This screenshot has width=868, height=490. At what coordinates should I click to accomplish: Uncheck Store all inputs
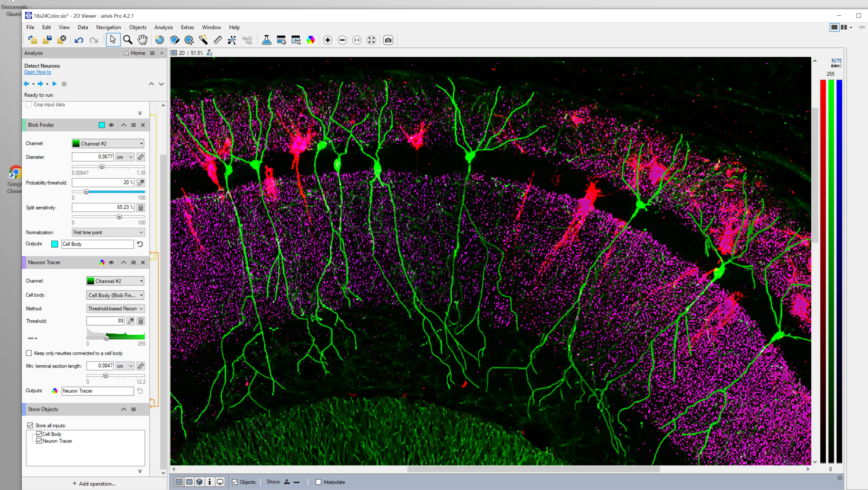pos(30,426)
